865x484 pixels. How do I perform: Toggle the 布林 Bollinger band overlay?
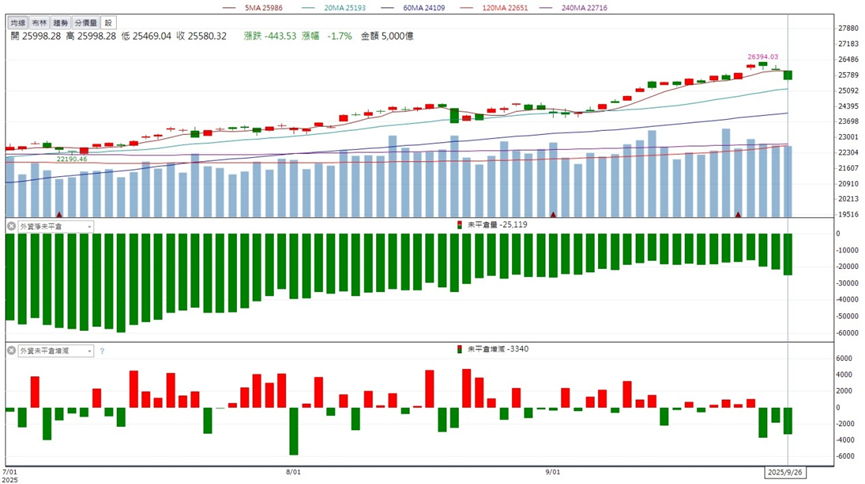(39, 23)
